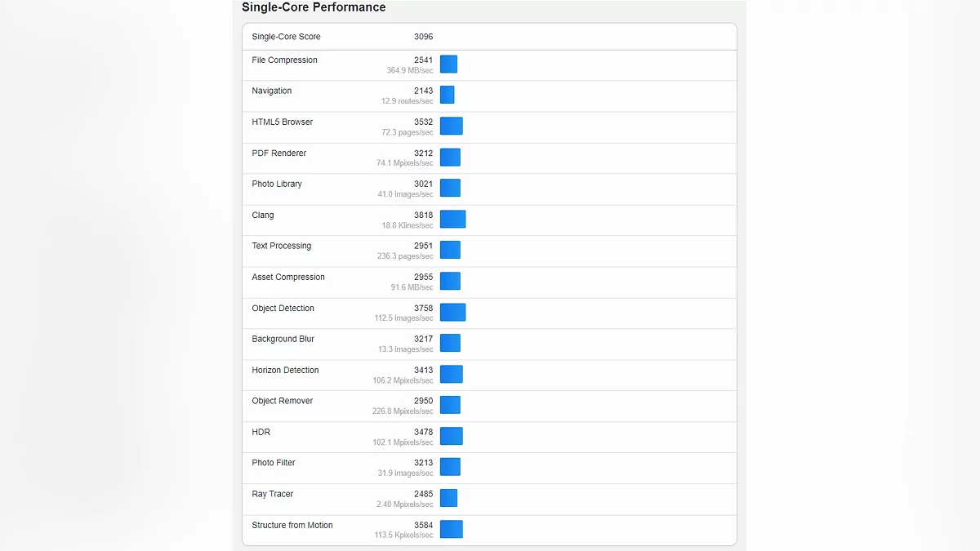Click the PDF Renderer row label

(x=279, y=153)
